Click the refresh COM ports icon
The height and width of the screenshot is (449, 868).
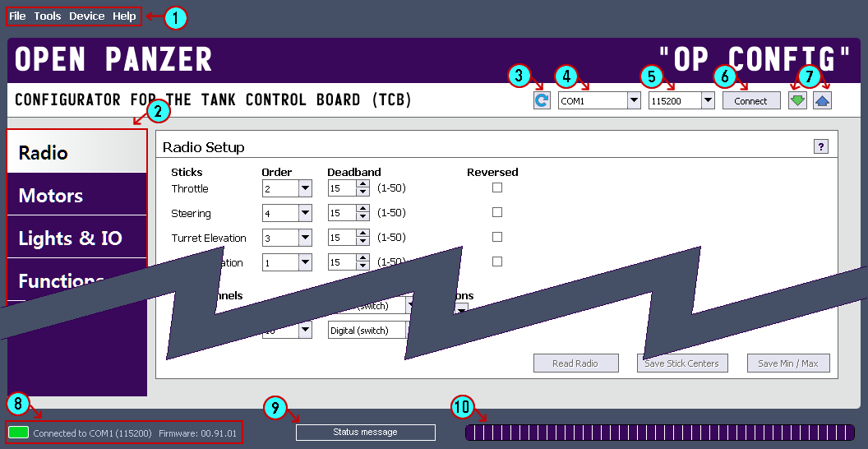point(542,100)
